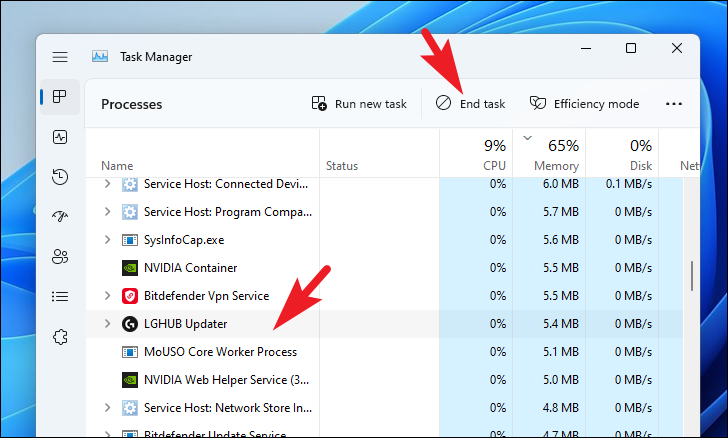Minimize the Task Manager window

click(586, 48)
